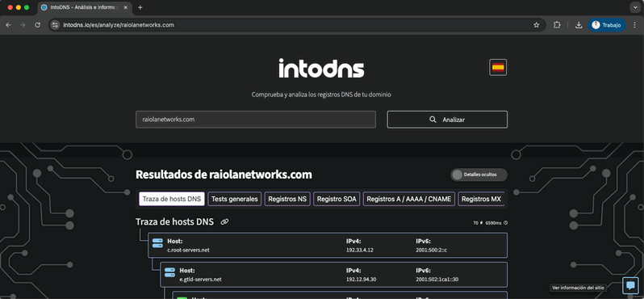Select the Tests generales tab

pos(235,199)
